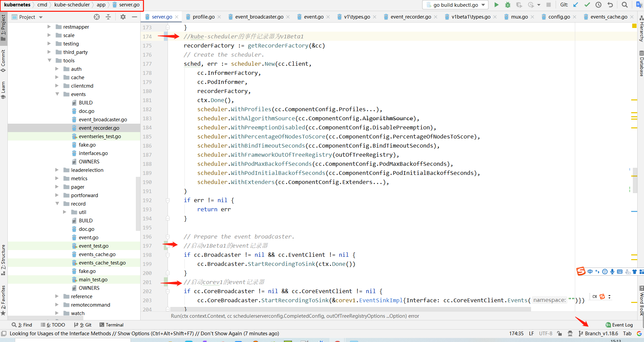Open the Terminal tool window

pyautogui.click(x=112, y=325)
